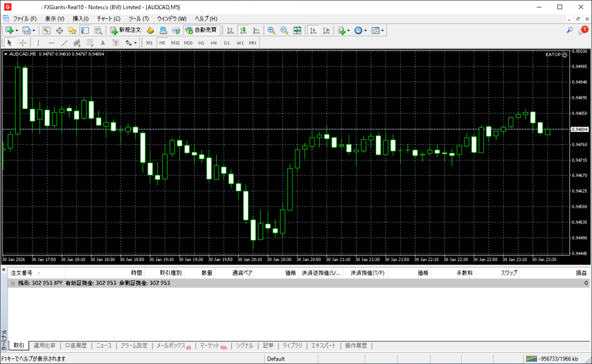Click the notification badge in top right
The width and height of the screenshot is (592, 364).
click(584, 29)
